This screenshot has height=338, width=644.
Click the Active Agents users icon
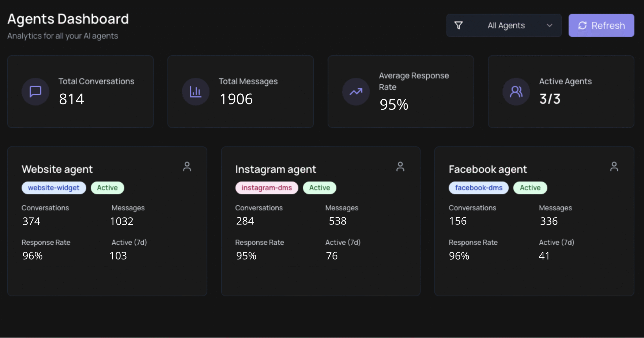(x=516, y=92)
